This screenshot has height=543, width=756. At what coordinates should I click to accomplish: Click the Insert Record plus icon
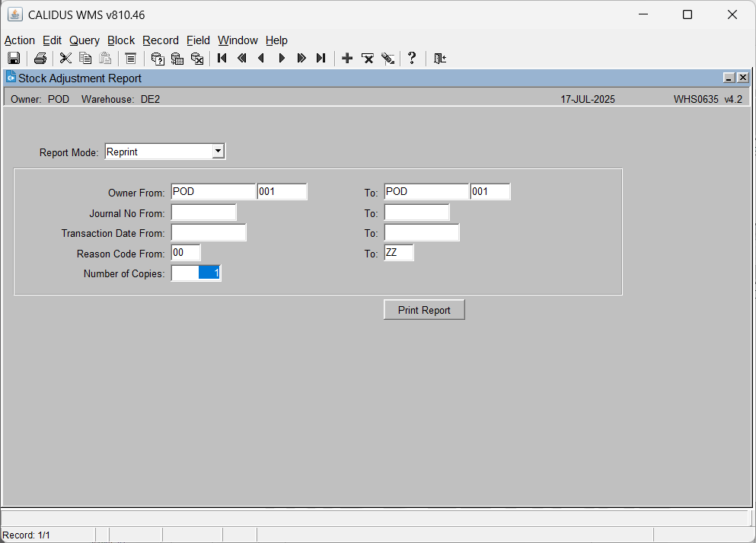pos(347,59)
